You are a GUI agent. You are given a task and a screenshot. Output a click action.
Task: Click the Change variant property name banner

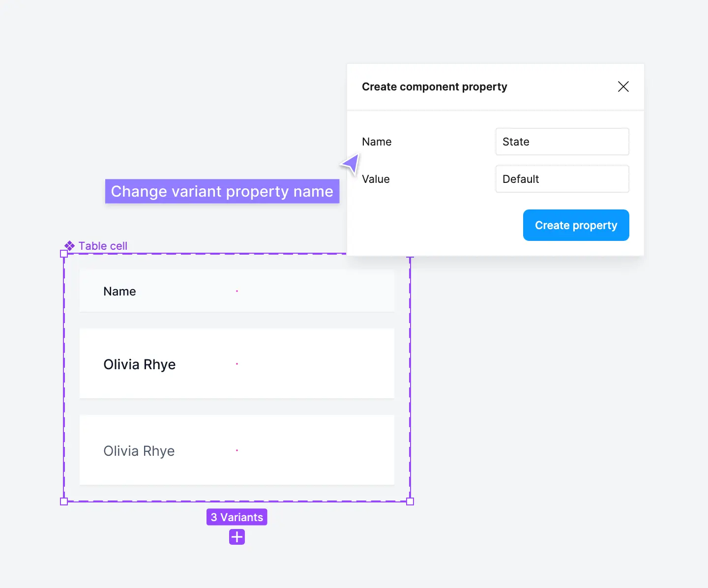coord(222,191)
